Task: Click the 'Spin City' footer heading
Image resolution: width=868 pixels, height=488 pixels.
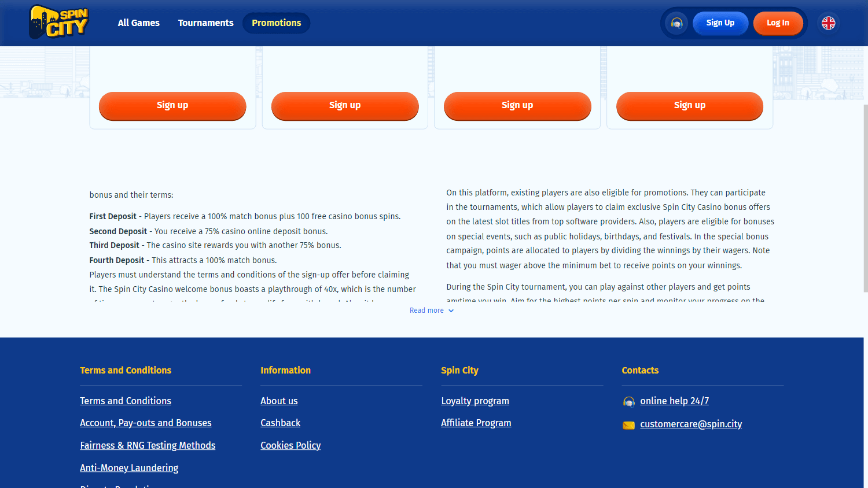Action: tap(459, 370)
